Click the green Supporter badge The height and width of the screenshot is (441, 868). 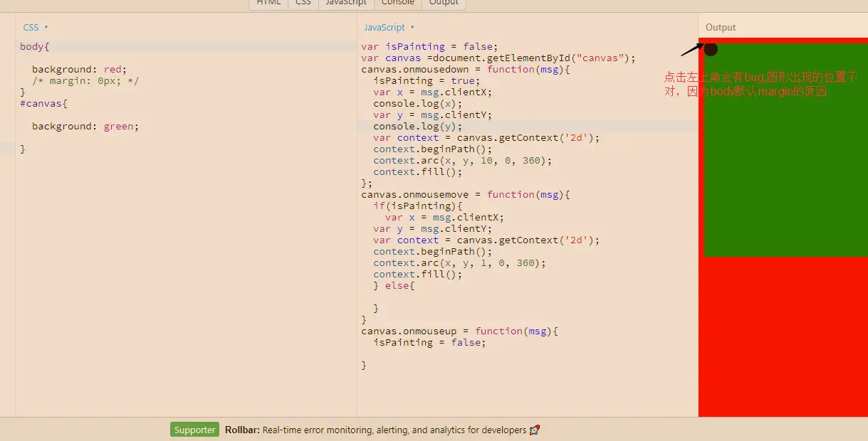click(194, 430)
